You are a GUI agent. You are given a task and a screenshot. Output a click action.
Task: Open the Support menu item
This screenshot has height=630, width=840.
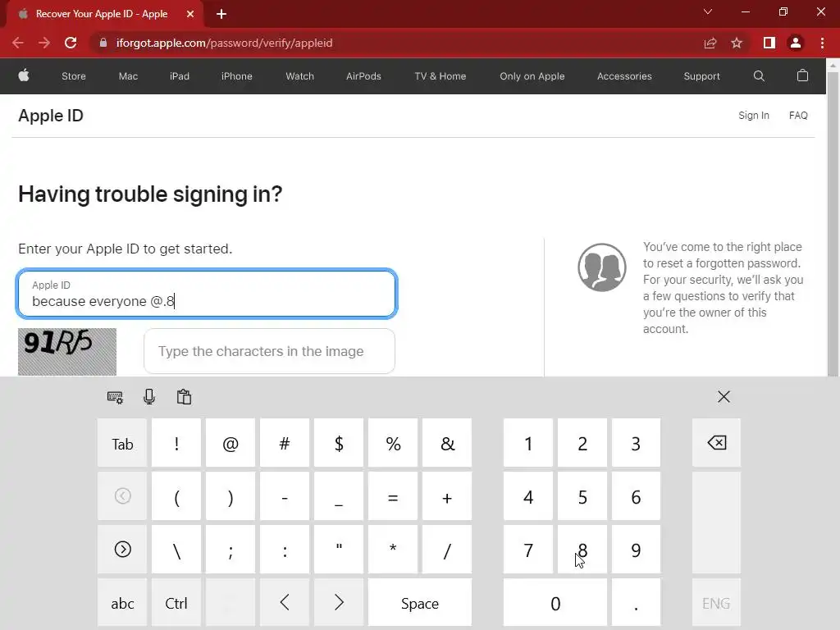(x=702, y=76)
